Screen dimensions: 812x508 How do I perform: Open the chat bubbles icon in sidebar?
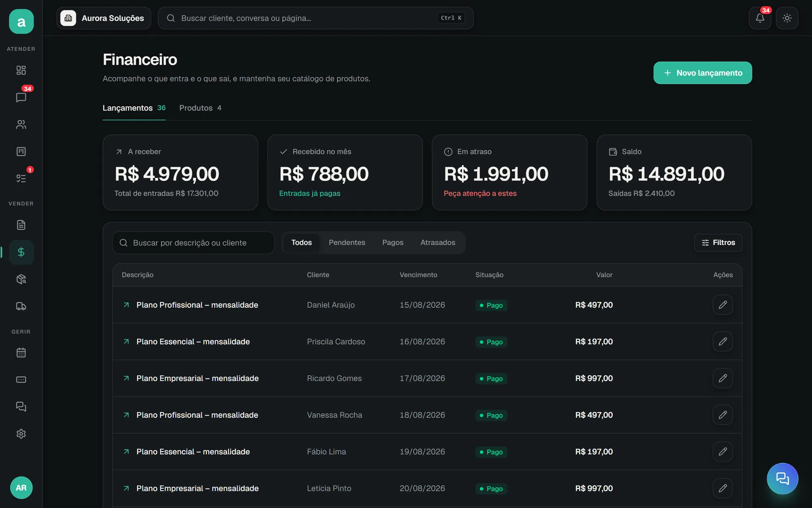coord(21,407)
